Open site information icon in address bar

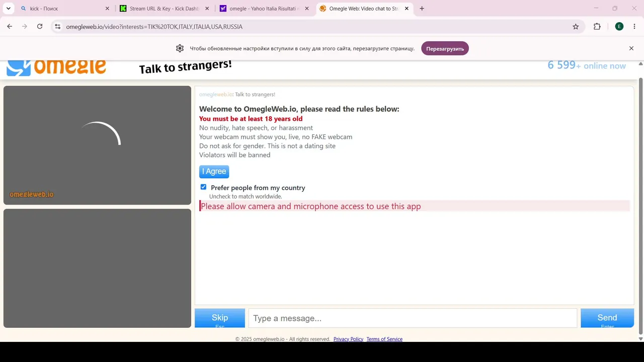pyautogui.click(x=57, y=27)
